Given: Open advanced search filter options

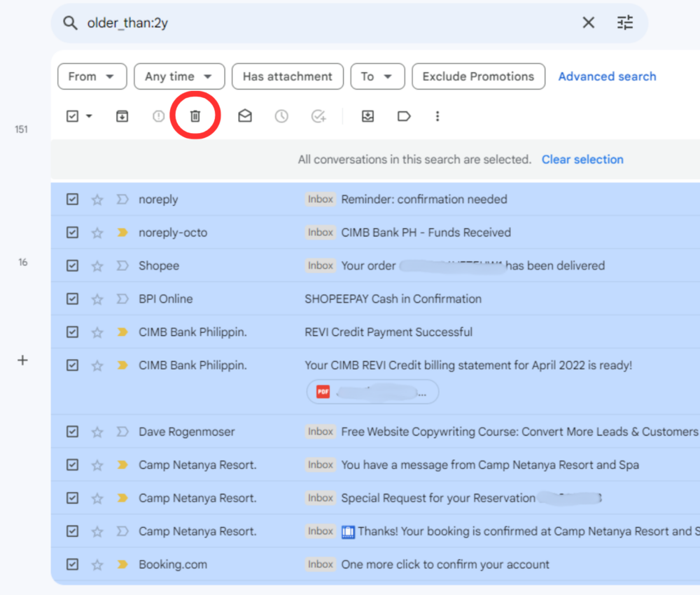Looking at the screenshot, I should [x=625, y=22].
